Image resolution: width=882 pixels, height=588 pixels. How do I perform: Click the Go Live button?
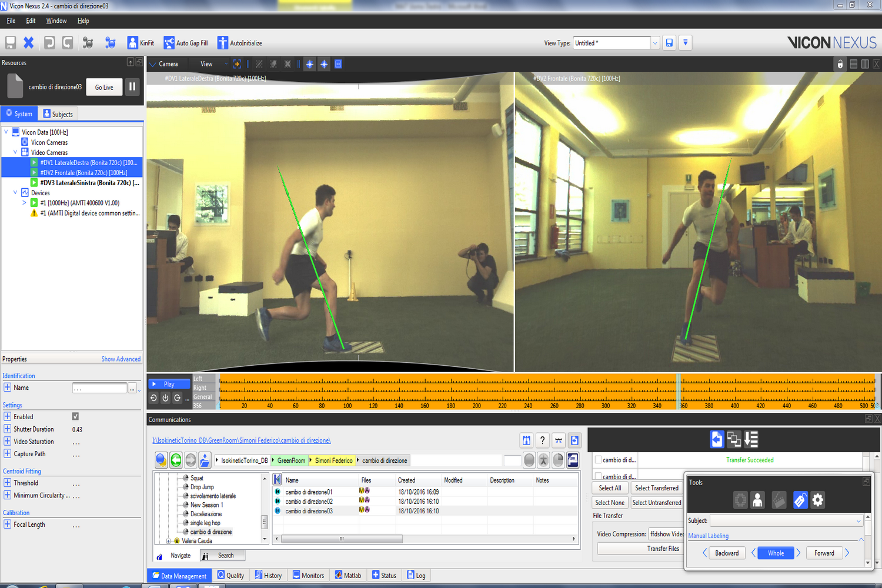point(104,87)
